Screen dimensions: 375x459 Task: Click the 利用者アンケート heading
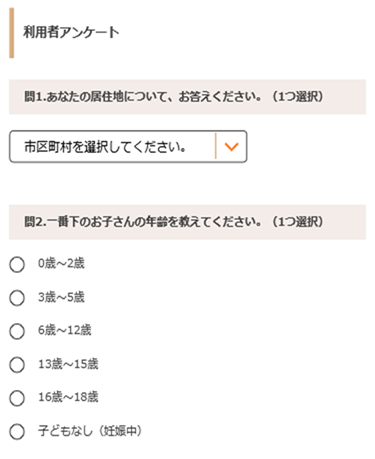coord(71,33)
